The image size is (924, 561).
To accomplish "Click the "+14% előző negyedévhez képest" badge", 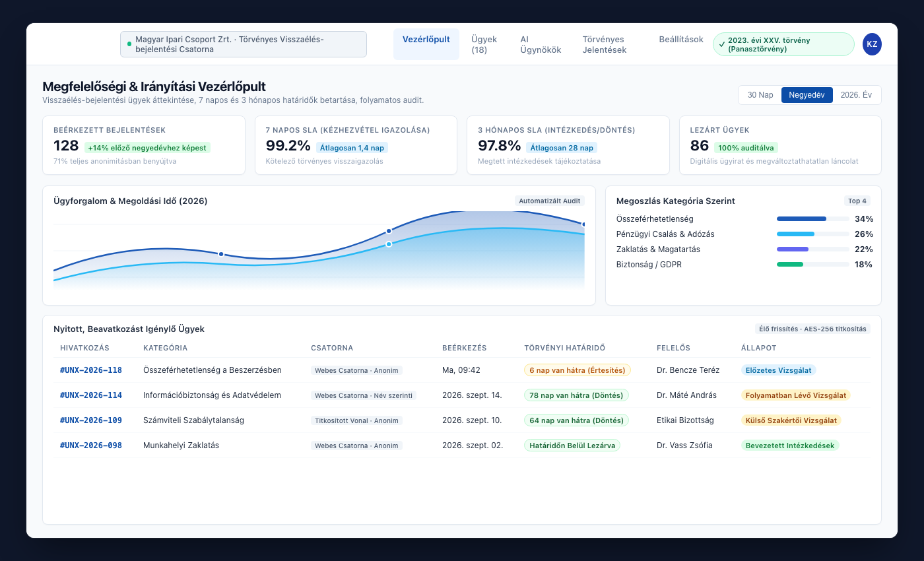I will click(147, 148).
